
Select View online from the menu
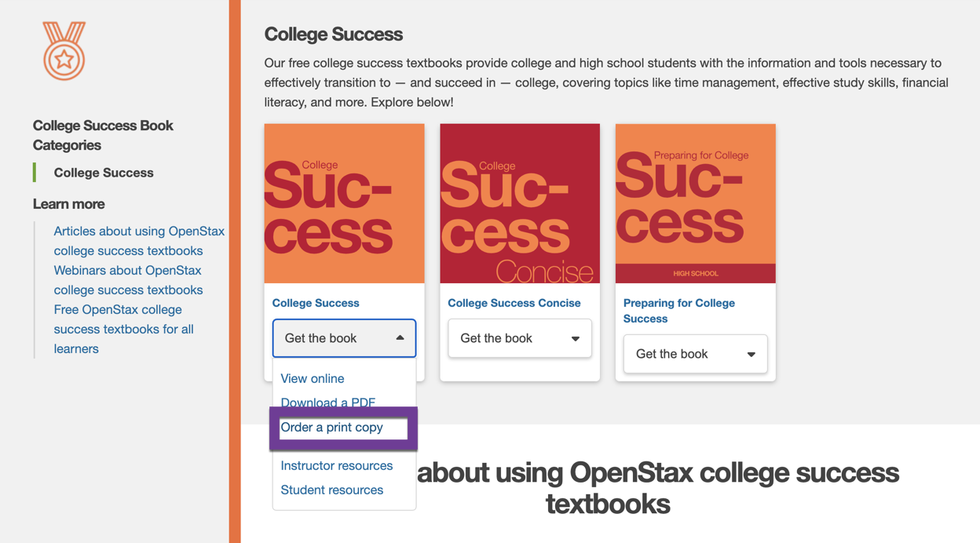[x=312, y=378]
